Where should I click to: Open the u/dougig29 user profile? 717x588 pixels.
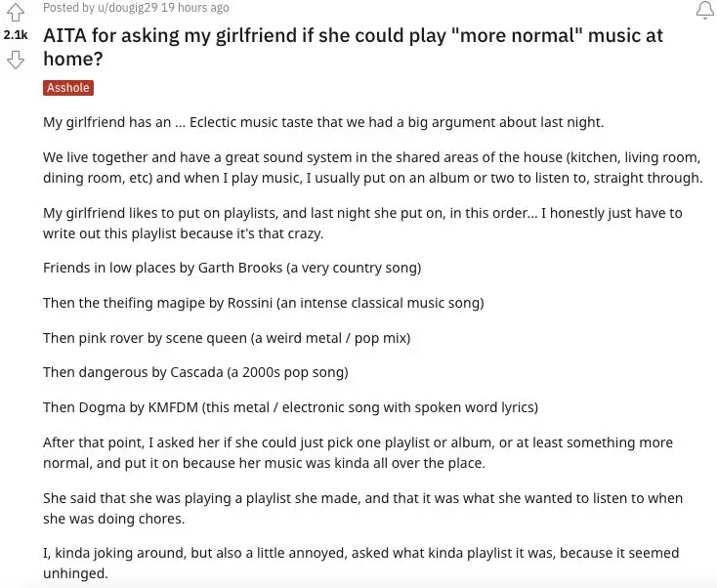pos(128,8)
